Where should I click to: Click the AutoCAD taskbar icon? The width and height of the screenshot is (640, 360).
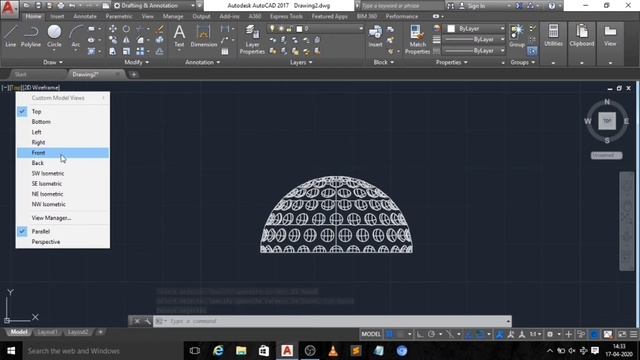(x=287, y=351)
